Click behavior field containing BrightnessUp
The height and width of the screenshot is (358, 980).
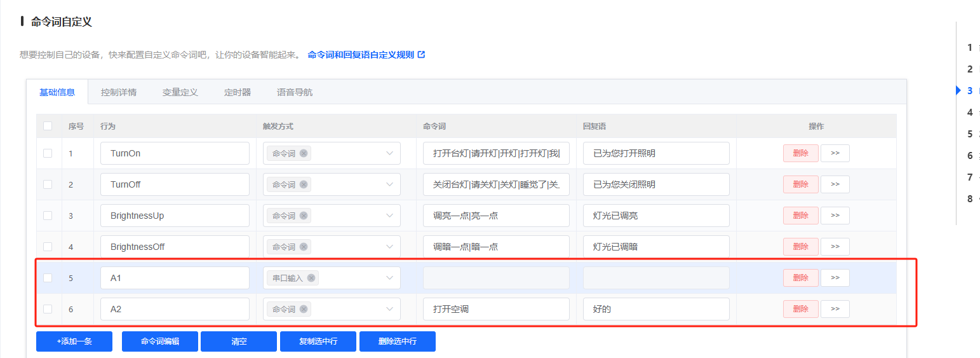[175, 216]
